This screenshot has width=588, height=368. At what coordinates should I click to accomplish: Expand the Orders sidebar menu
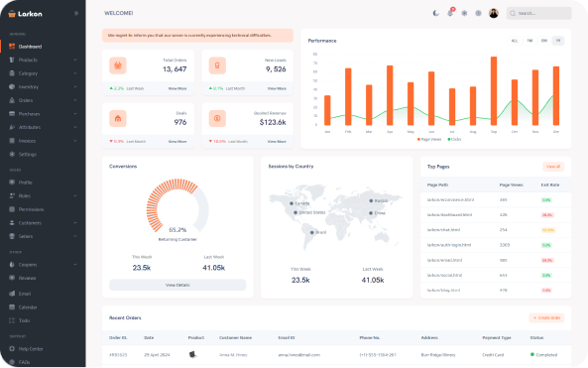(43, 100)
